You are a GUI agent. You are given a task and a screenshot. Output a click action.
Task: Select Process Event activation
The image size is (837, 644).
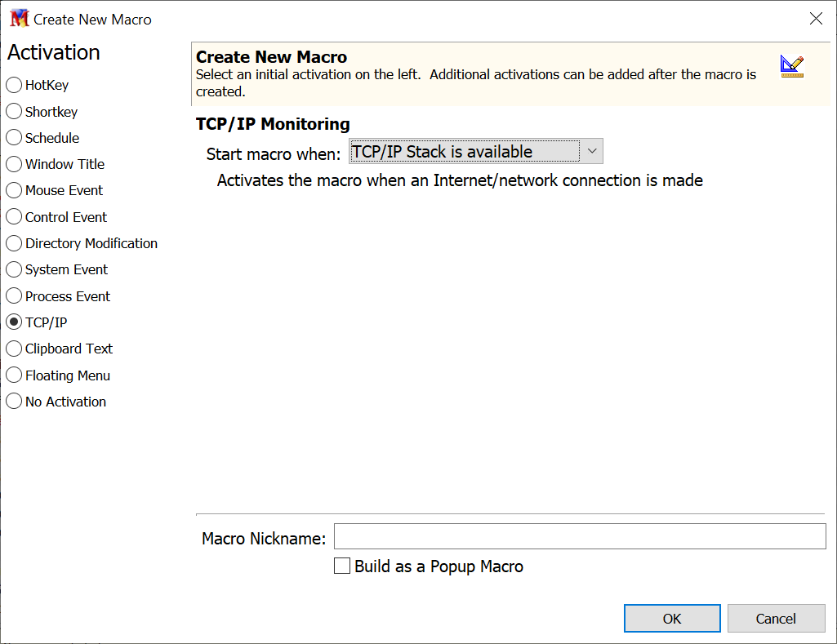pos(14,296)
